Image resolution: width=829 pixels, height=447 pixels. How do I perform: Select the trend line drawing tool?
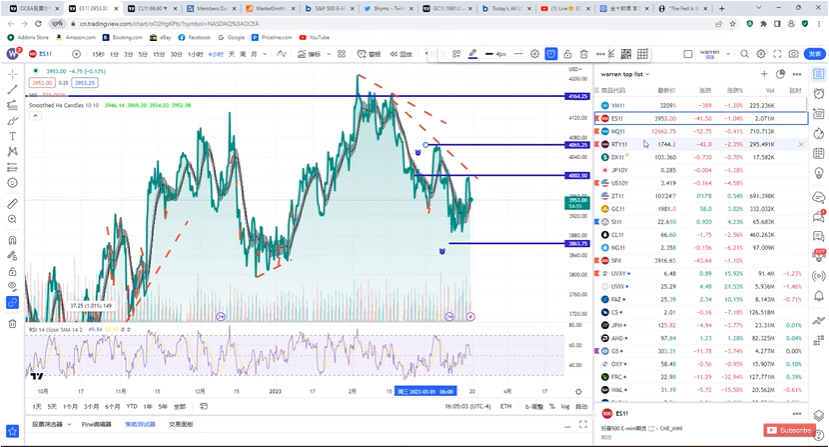[12, 89]
